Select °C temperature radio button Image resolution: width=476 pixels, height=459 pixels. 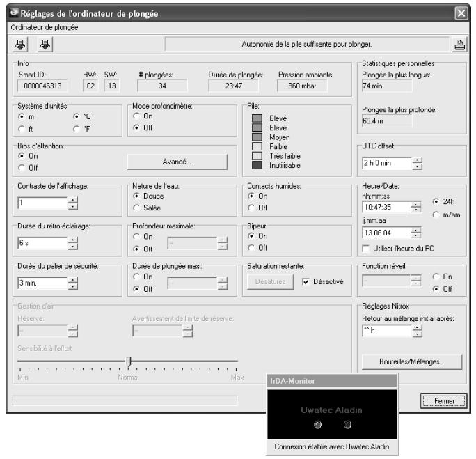tap(77, 116)
